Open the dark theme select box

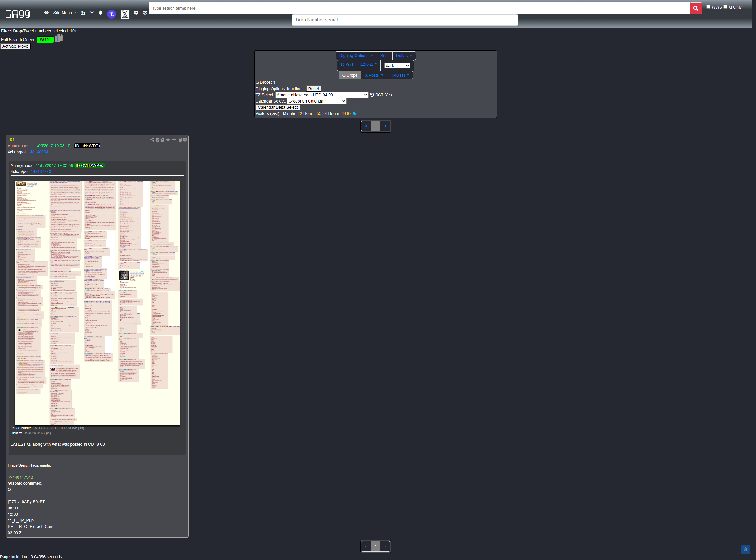[397, 66]
